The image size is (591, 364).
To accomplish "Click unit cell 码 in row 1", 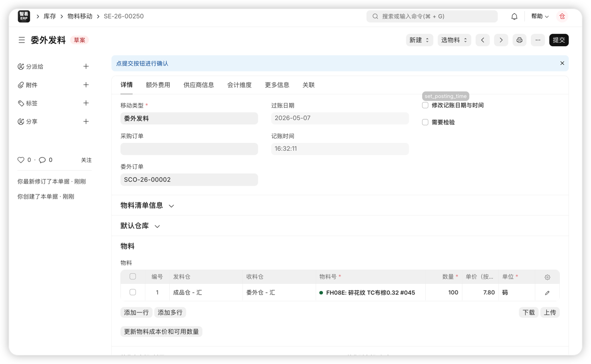I will [x=517, y=293].
